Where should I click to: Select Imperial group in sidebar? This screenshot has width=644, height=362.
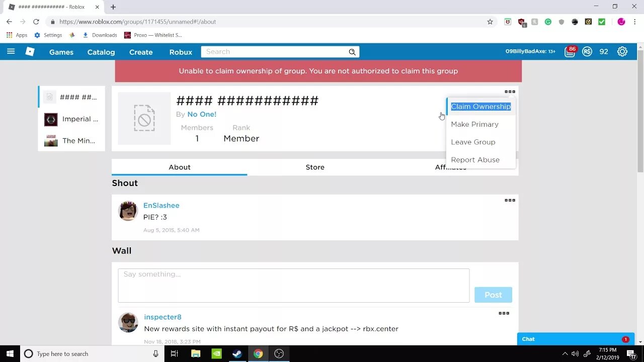[71, 119]
